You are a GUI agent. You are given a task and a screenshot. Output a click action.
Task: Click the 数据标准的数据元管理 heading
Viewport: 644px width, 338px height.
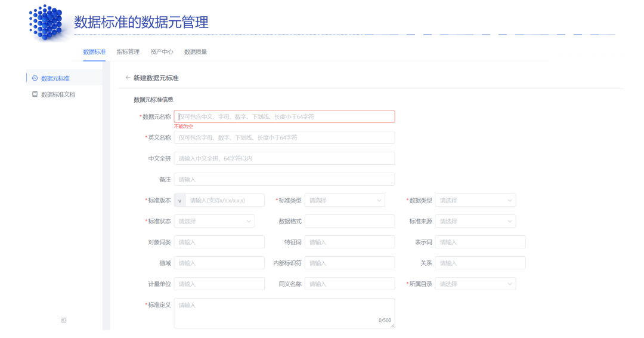click(141, 21)
